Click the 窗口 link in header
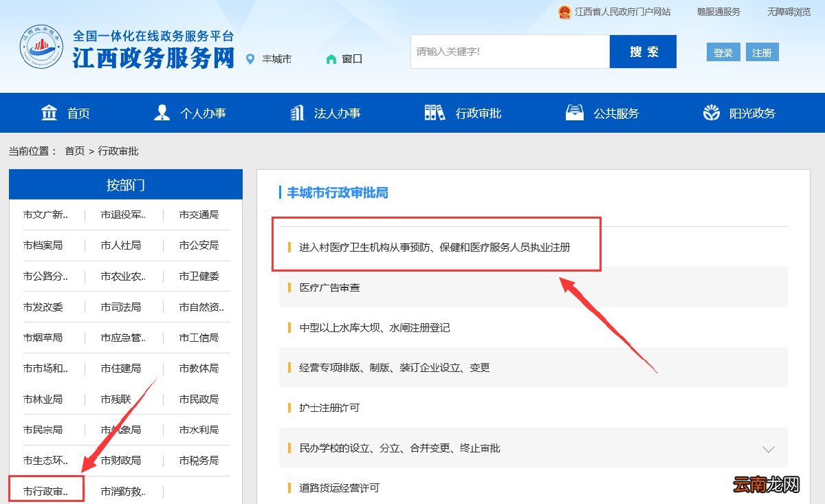The image size is (825, 504). click(x=352, y=59)
